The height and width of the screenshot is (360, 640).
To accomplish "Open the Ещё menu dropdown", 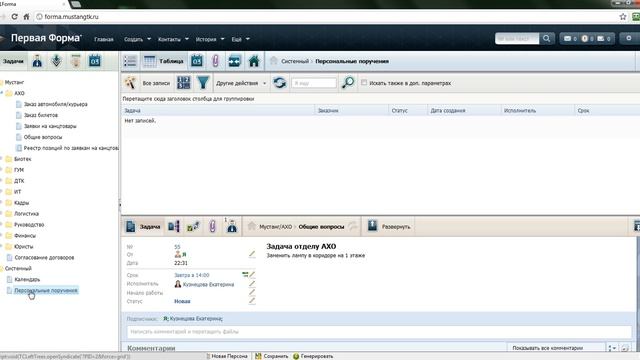I will [240, 40].
